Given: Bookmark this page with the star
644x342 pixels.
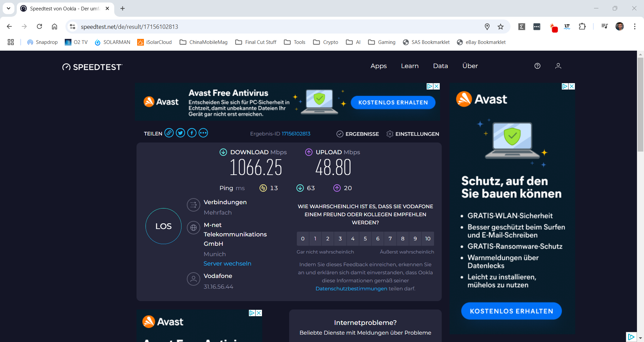Looking at the screenshot, I should [x=501, y=26].
